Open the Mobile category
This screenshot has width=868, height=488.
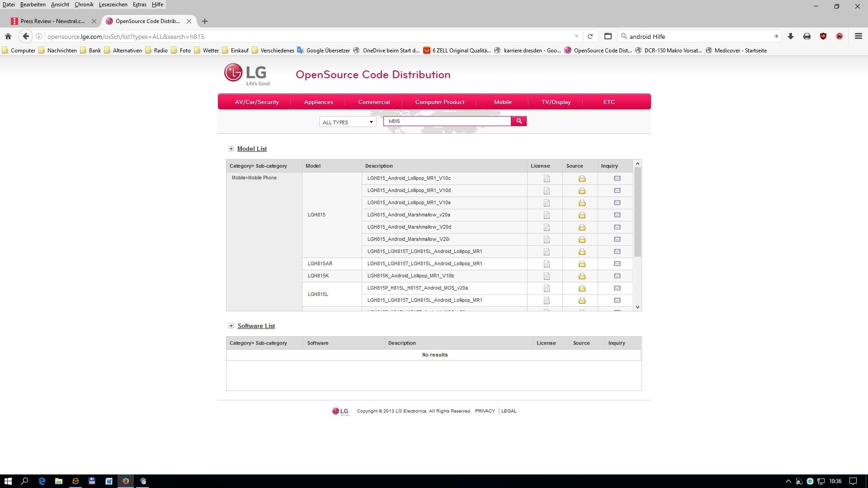pos(503,102)
